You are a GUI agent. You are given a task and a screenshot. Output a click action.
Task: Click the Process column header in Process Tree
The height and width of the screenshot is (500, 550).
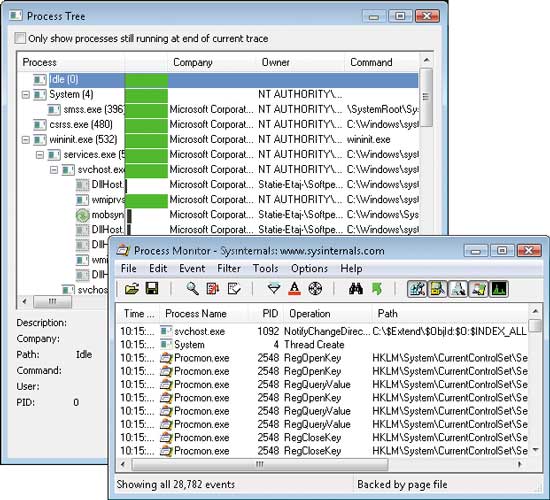tap(71, 62)
